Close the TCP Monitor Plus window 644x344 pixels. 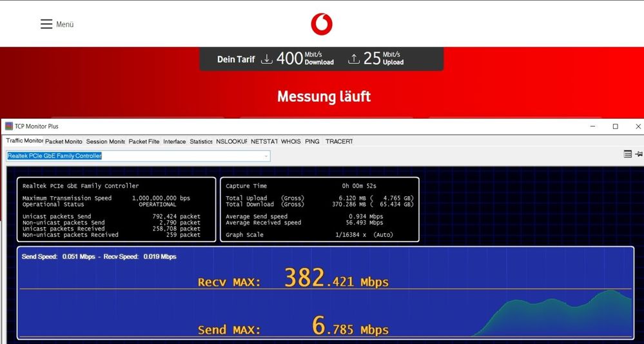638,126
